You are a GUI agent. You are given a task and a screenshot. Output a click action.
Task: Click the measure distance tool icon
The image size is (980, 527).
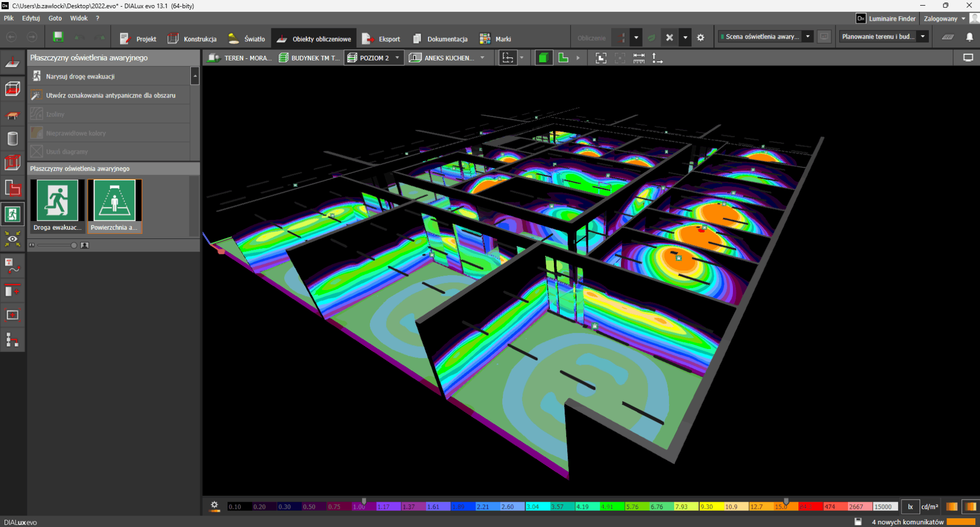coord(639,58)
